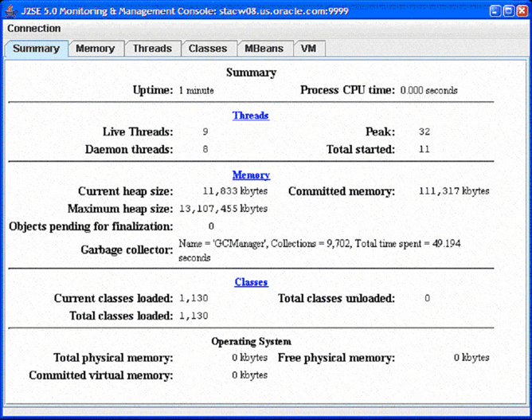Open the Classes tab
Screen dimensions: 532x420
208,49
